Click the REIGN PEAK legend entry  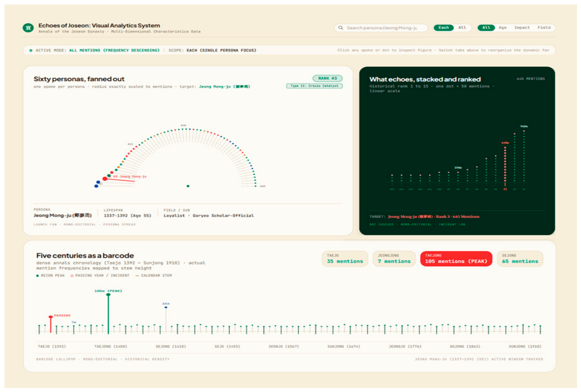coord(51,276)
